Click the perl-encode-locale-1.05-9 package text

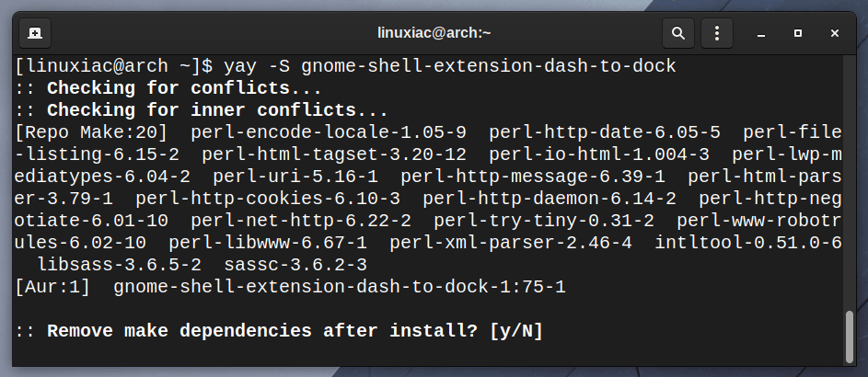[329, 132]
